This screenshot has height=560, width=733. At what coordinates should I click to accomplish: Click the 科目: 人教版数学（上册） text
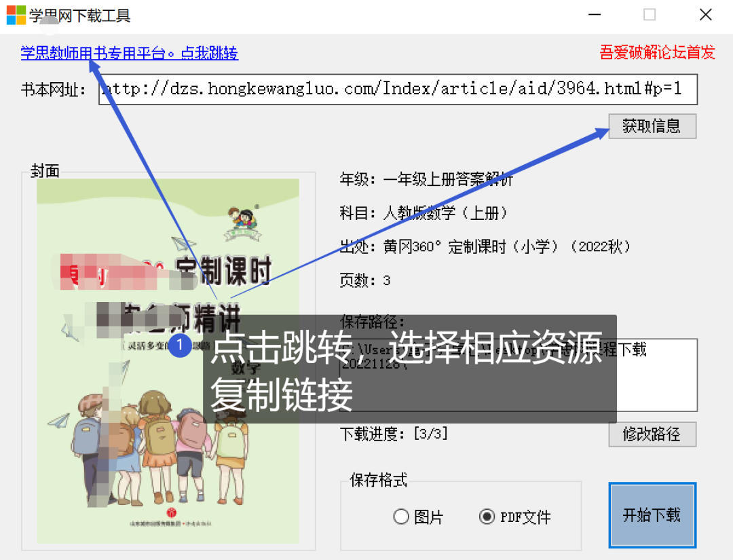(424, 213)
